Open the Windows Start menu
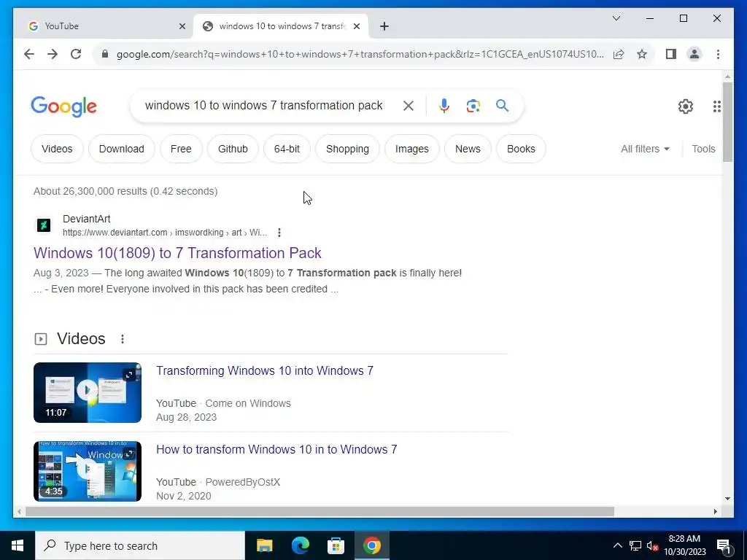The height and width of the screenshot is (560, 747). (18, 545)
